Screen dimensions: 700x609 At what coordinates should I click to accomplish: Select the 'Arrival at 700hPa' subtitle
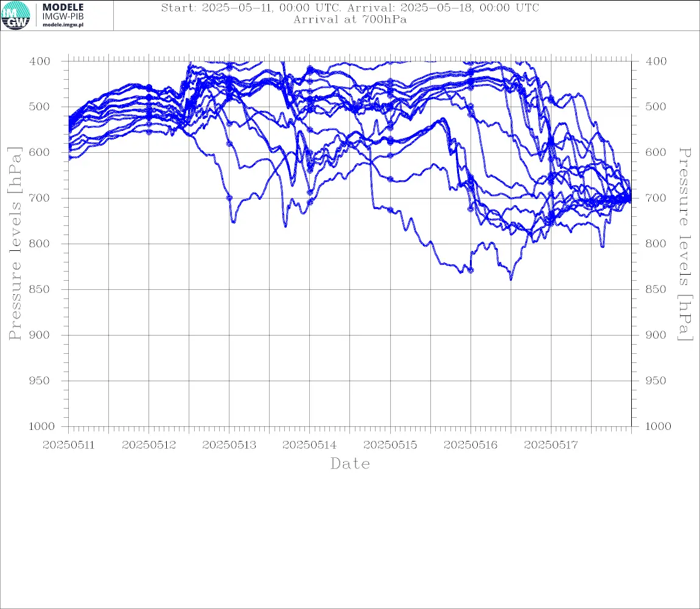tap(350, 19)
